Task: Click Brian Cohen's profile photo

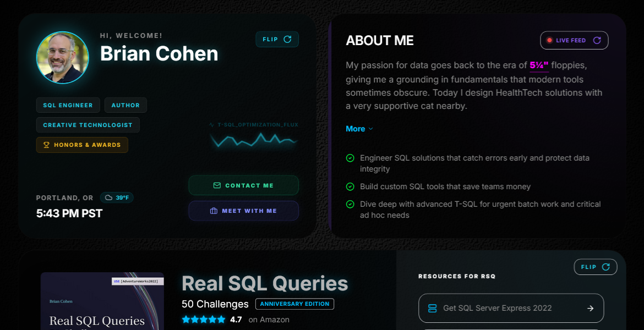Action: pos(62,57)
